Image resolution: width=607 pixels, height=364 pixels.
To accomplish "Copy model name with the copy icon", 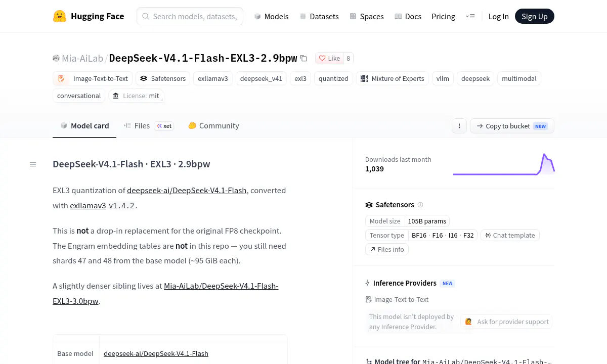I will pos(303,58).
